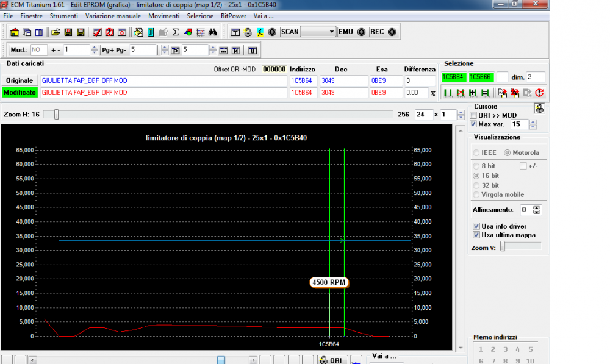The width and height of the screenshot is (610, 364).
Task: Click the binoculars search icon
Action: tap(213, 32)
